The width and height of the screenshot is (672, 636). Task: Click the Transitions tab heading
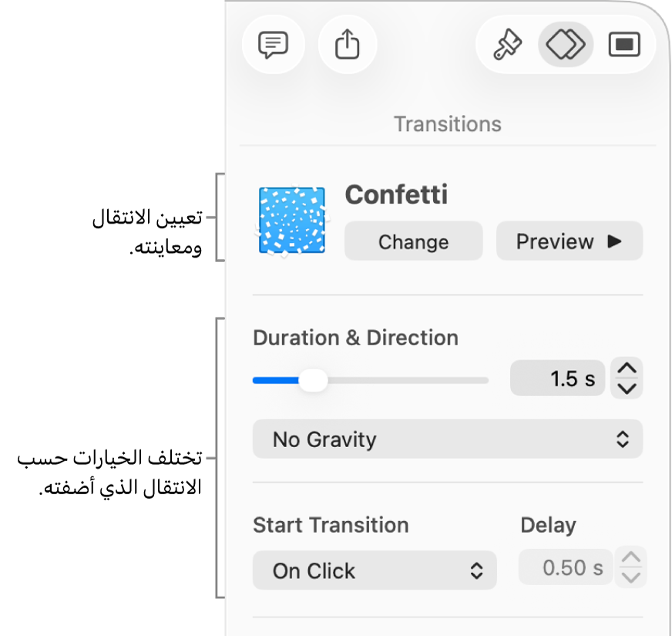point(447,124)
